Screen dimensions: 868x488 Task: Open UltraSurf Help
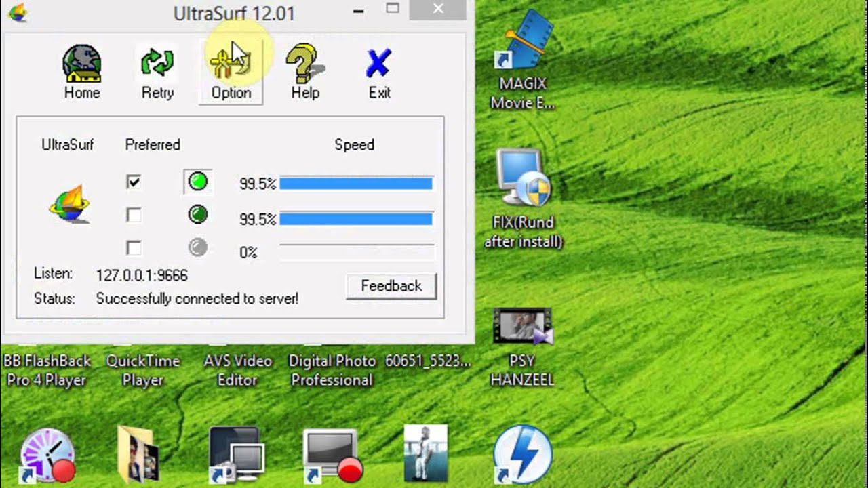coord(305,73)
